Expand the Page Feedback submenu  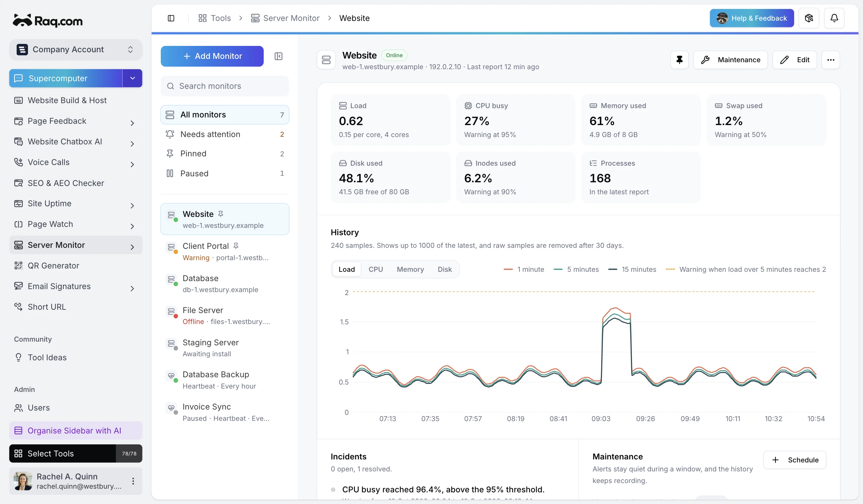pyautogui.click(x=132, y=123)
